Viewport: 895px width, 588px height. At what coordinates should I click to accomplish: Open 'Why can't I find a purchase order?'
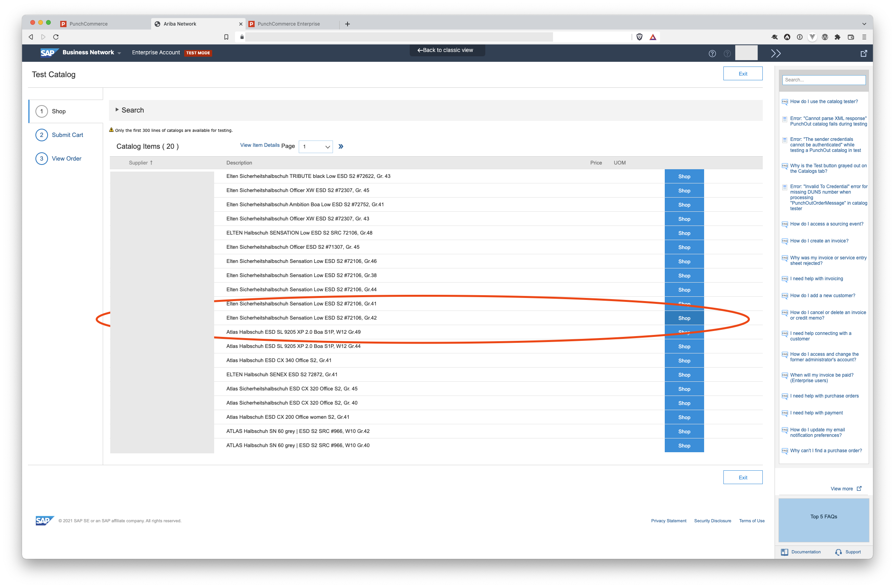click(x=826, y=451)
